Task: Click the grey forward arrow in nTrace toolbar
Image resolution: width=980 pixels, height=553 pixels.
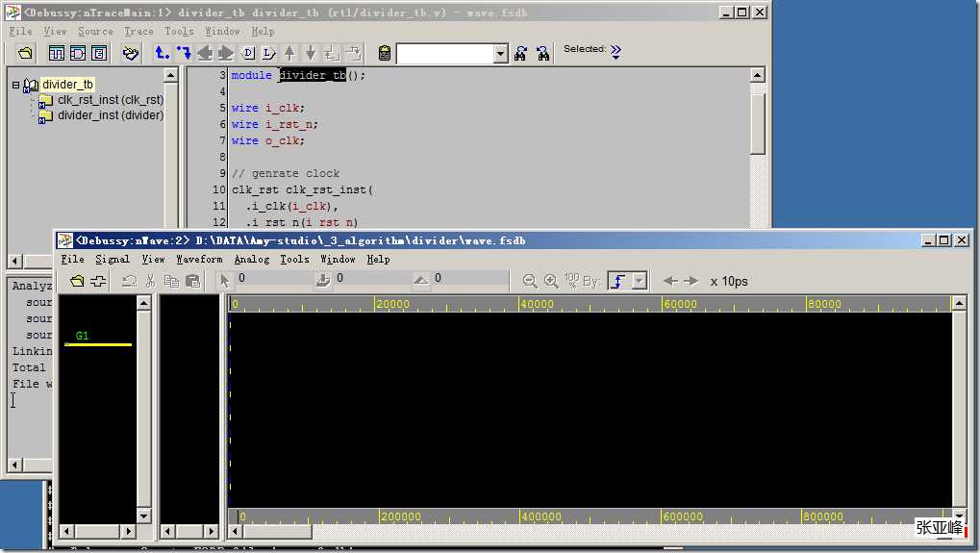Action: click(x=226, y=53)
